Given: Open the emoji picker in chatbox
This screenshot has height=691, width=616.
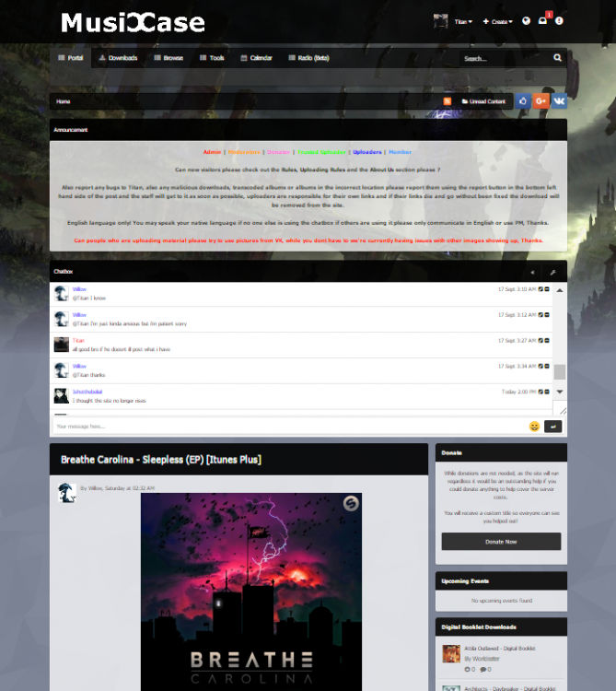Looking at the screenshot, I should 534,427.
